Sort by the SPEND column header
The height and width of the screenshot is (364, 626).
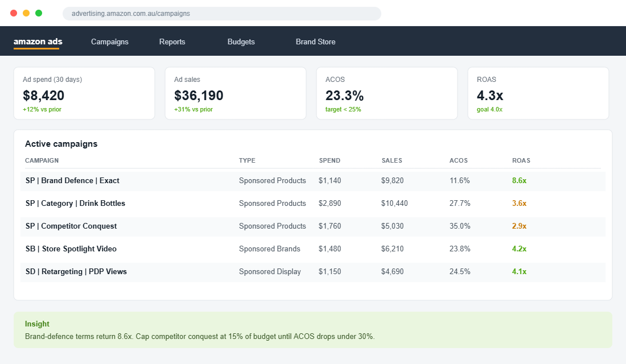pos(330,160)
